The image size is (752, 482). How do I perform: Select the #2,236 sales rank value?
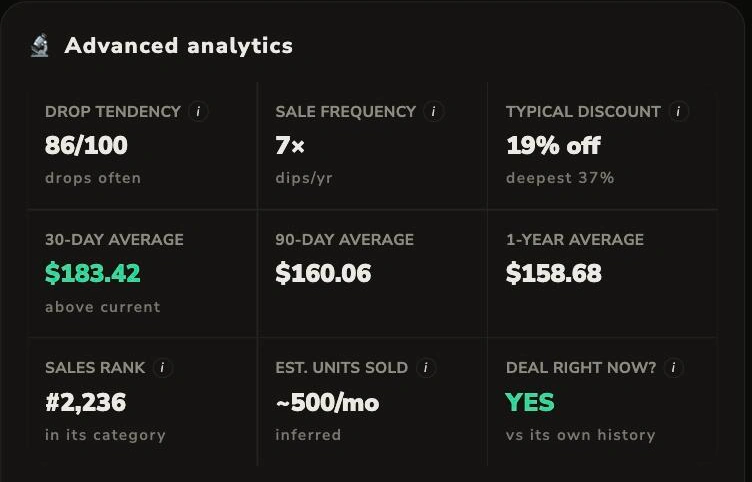click(85, 402)
